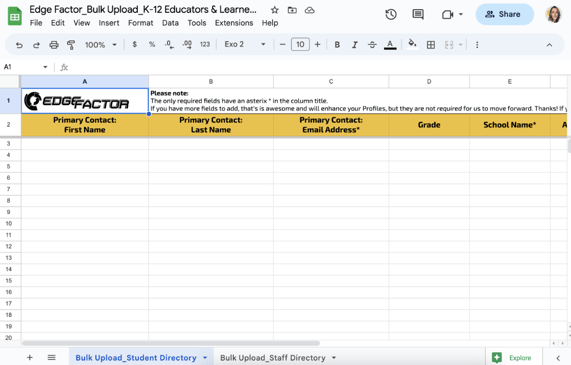Select row 2 header
Viewport: 571px width, 365px height.
pos(8,125)
